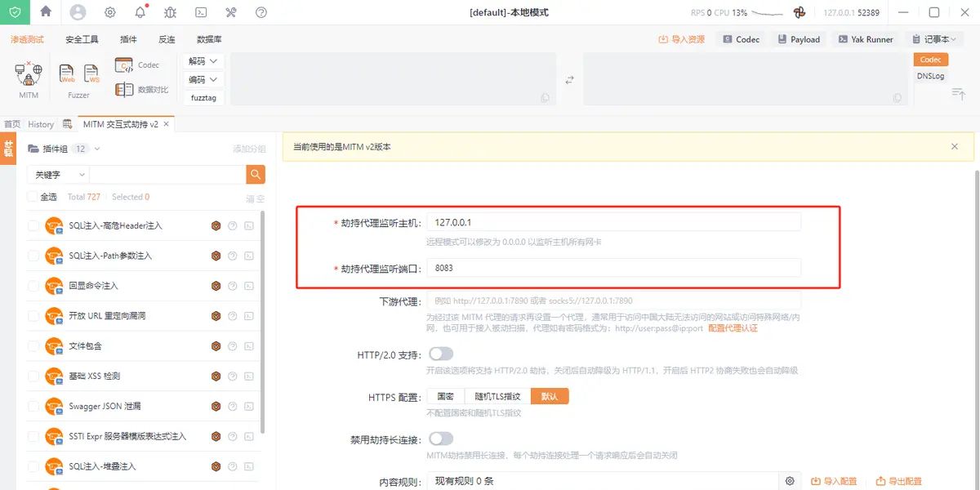
Task: Open the 配置代理认证 link
Action: pyautogui.click(x=733, y=328)
